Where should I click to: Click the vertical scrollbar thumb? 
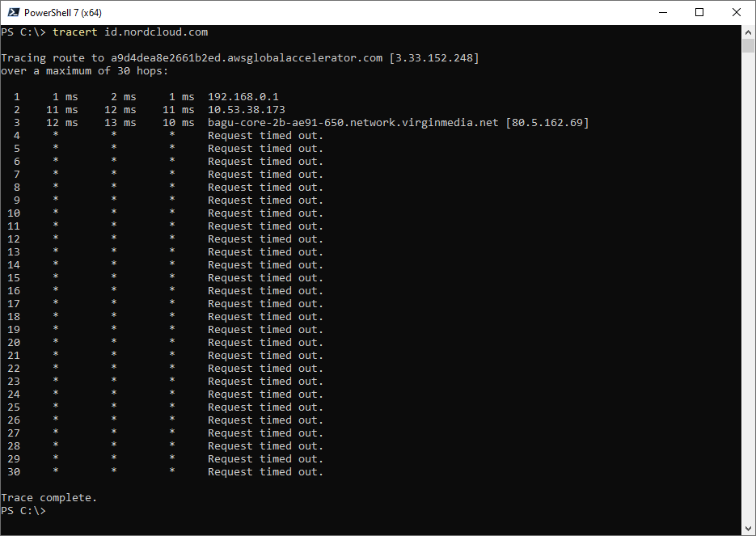(x=748, y=45)
